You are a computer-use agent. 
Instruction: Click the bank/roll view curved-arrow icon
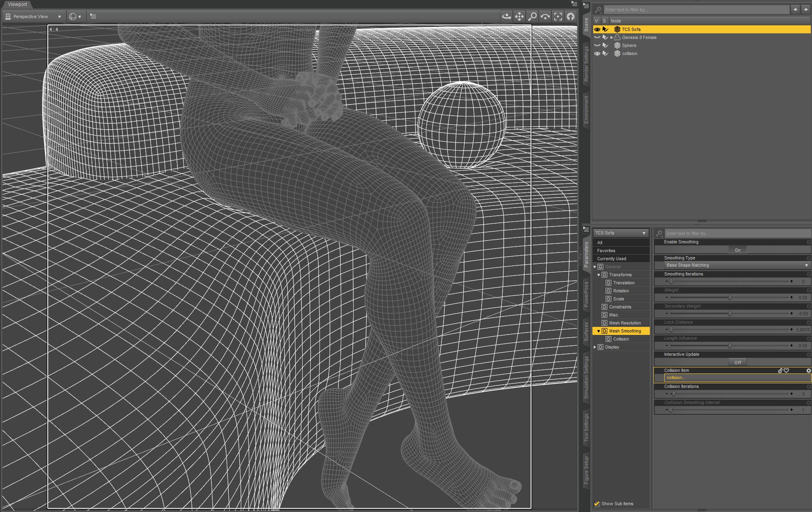[x=545, y=16]
